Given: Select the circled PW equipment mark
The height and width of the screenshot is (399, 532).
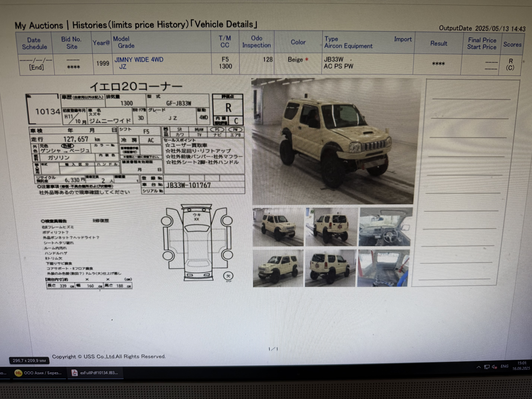Looking at the screenshot, I should 235,130.
